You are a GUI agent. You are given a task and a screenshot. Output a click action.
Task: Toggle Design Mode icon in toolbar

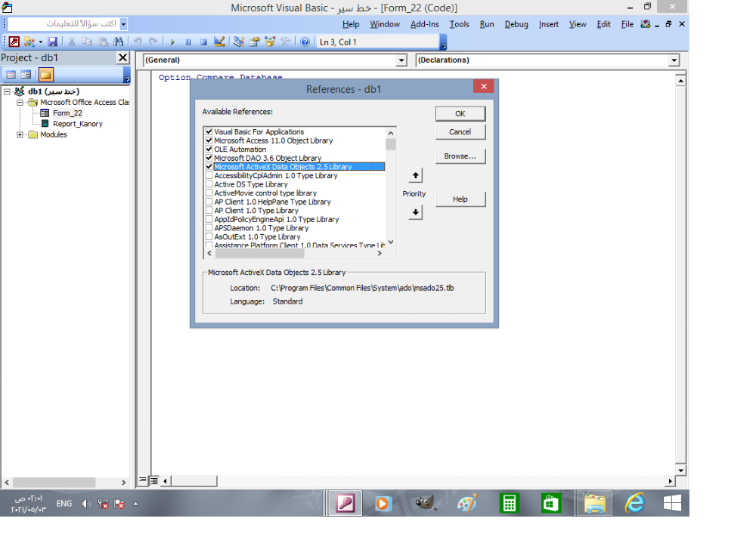pyautogui.click(x=219, y=42)
